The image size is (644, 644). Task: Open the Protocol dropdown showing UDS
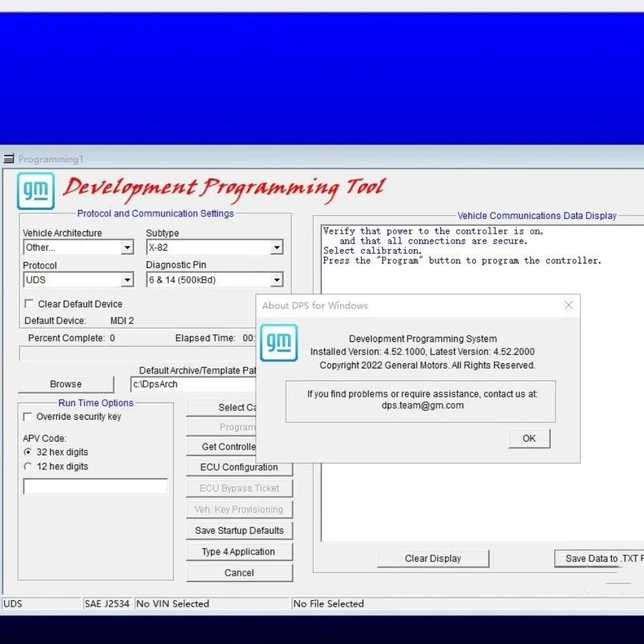pyautogui.click(x=128, y=280)
